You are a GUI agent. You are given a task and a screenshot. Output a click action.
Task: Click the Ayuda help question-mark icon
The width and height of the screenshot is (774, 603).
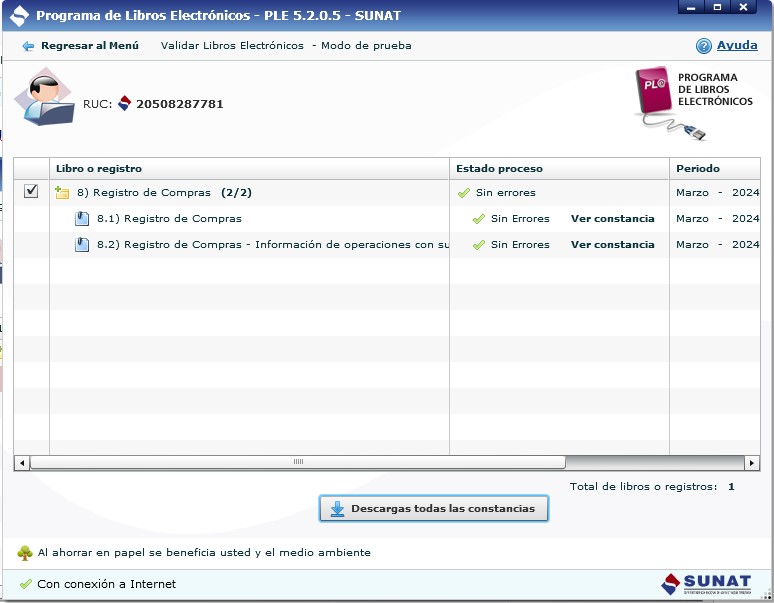point(704,46)
